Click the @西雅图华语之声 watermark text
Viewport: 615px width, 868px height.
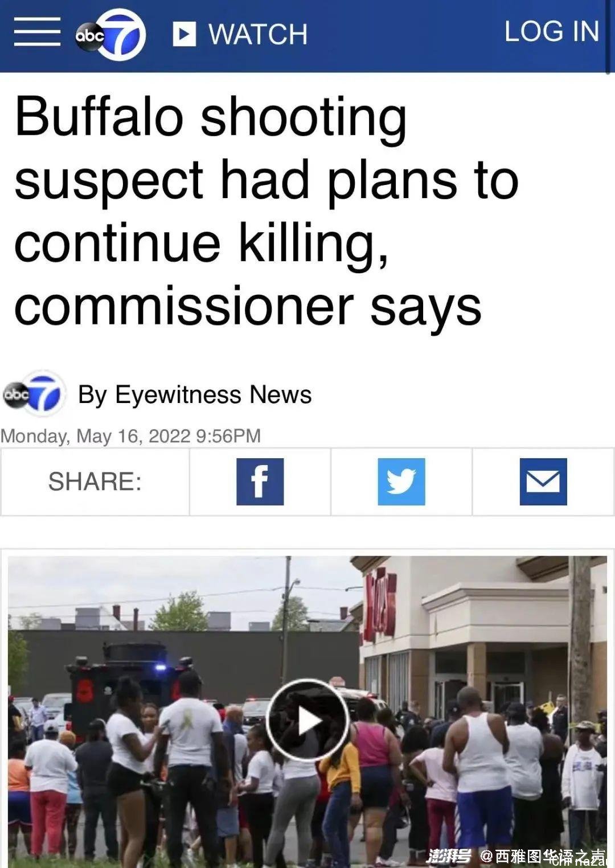543,855
